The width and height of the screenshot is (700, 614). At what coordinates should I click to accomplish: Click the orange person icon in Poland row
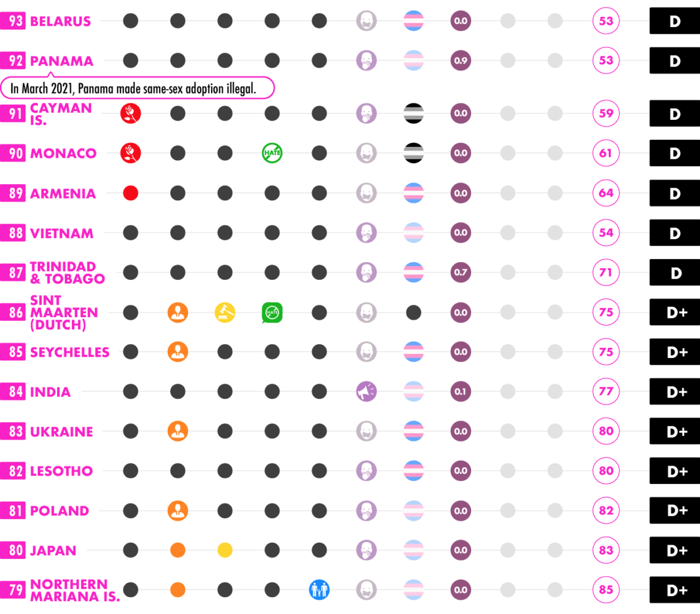point(177,511)
